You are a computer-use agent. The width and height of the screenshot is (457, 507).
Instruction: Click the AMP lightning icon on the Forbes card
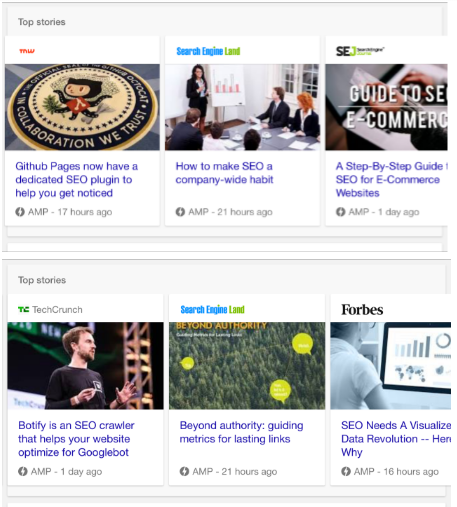coord(346,471)
